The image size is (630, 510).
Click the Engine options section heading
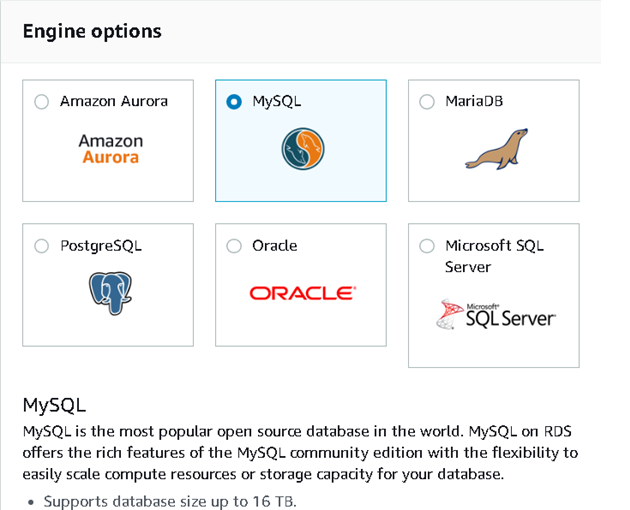[x=91, y=31]
